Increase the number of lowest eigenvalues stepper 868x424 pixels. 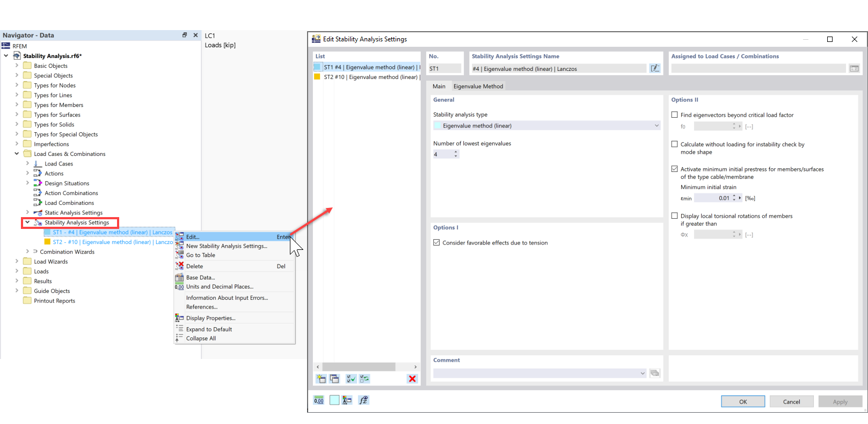(456, 152)
